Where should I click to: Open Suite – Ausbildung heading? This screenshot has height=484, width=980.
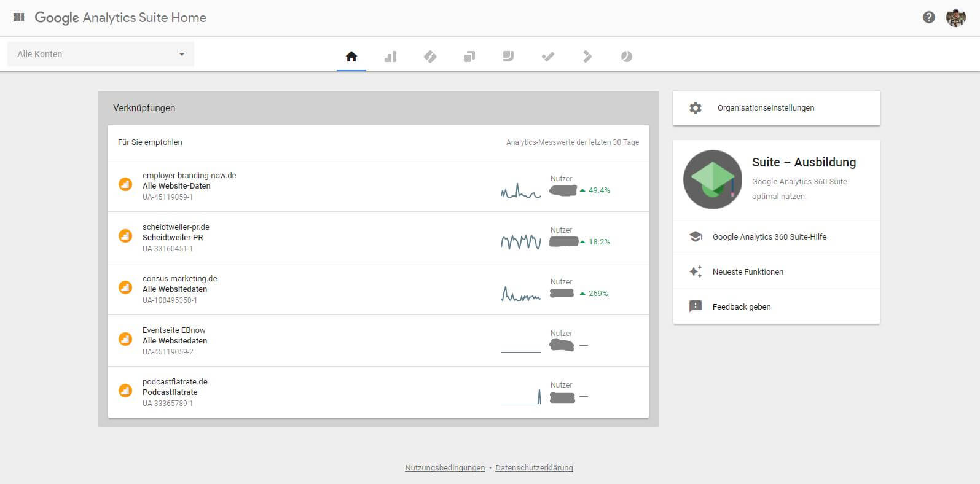click(x=804, y=162)
